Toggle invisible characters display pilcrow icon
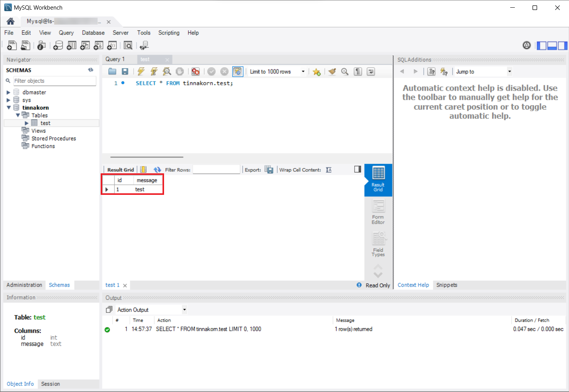The image size is (569, 392). tap(358, 71)
